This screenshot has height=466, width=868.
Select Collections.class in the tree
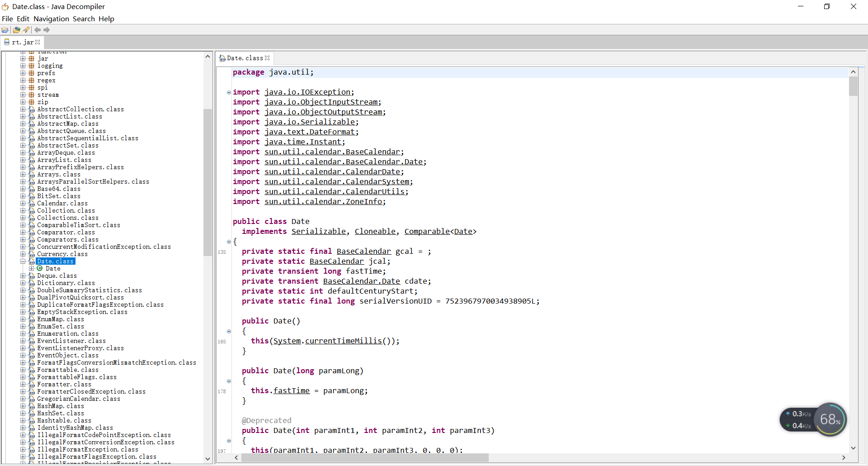[67, 218]
